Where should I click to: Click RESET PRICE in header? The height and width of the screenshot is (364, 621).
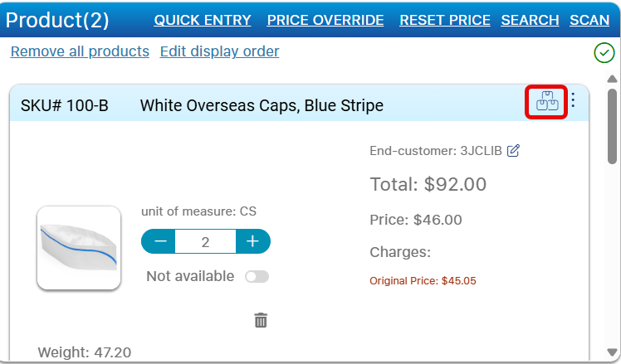point(445,20)
